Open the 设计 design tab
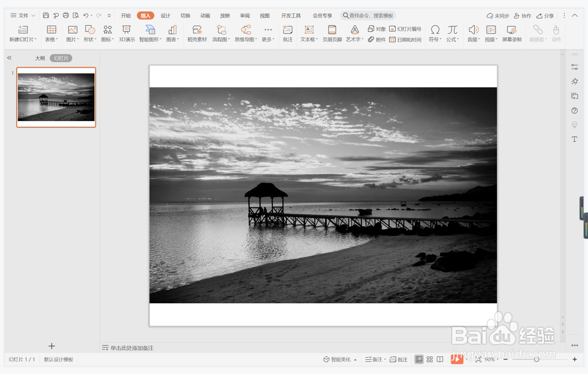 tap(165, 16)
